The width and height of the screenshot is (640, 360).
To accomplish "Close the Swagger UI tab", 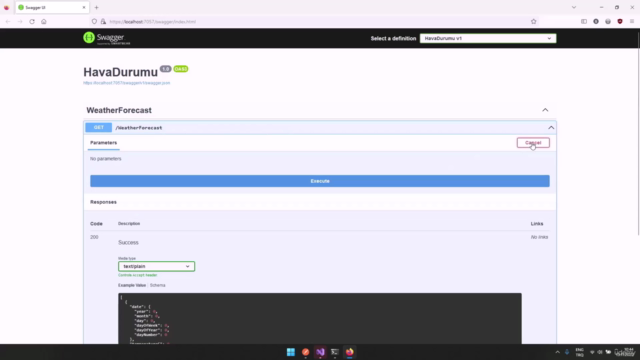I will click(x=84, y=7).
